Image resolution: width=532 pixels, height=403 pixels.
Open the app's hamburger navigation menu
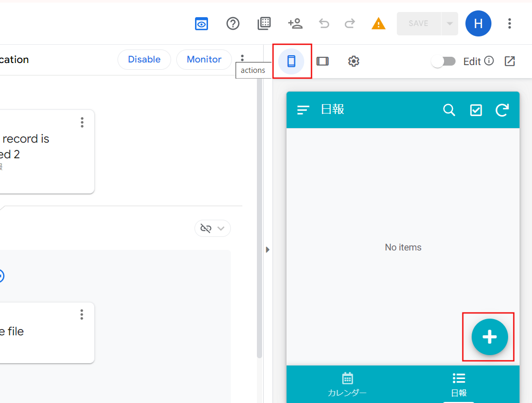pyautogui.click(x=303, y=110)
